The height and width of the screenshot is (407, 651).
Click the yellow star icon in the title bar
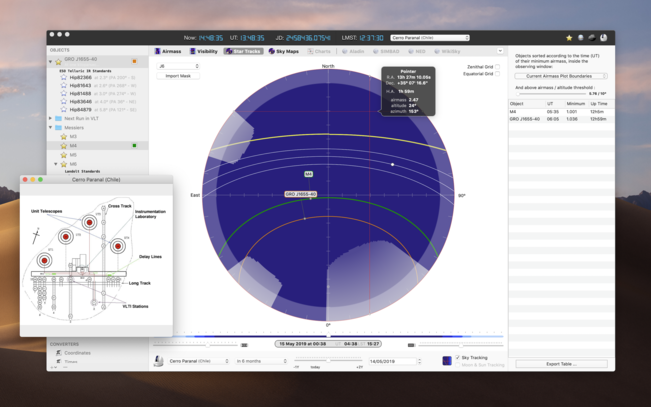(569, 38)
